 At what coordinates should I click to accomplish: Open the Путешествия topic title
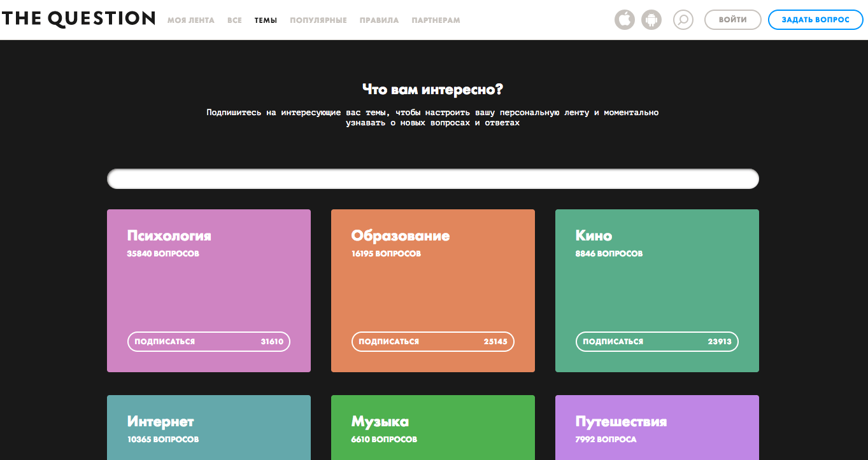click(622, 422)
